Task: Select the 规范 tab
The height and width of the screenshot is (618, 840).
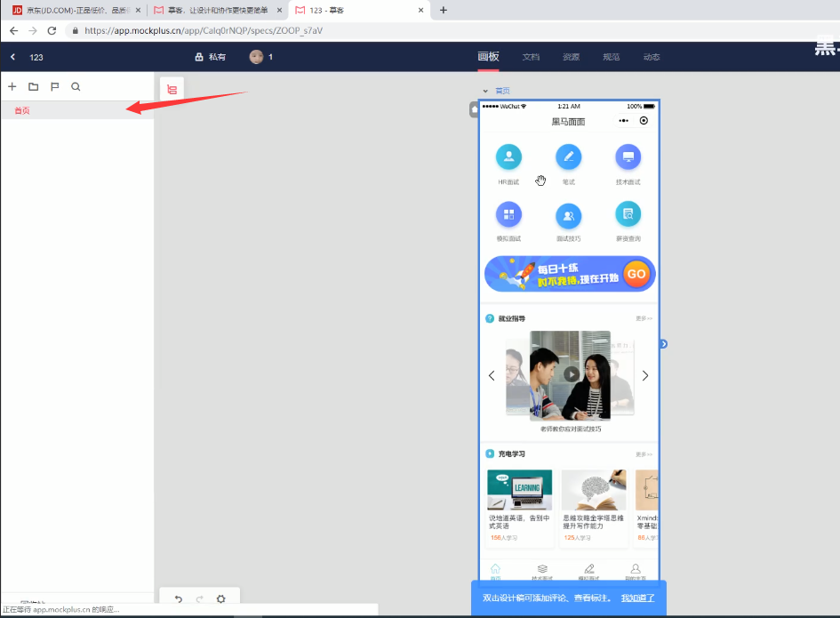Action: (x=612, y=57)
